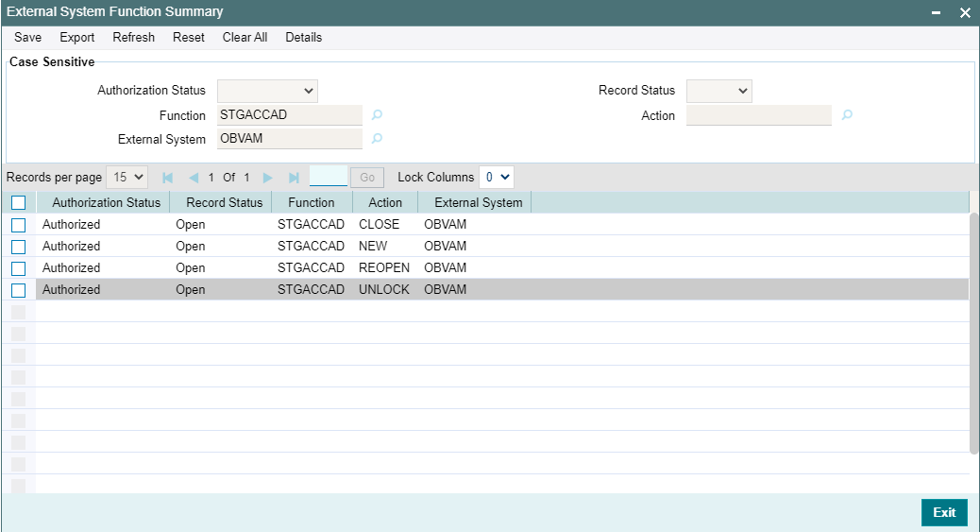This screenshot has width=980, height=532.
Task: Open the Action field lookup magnifier
Action: tap(847, 114)
